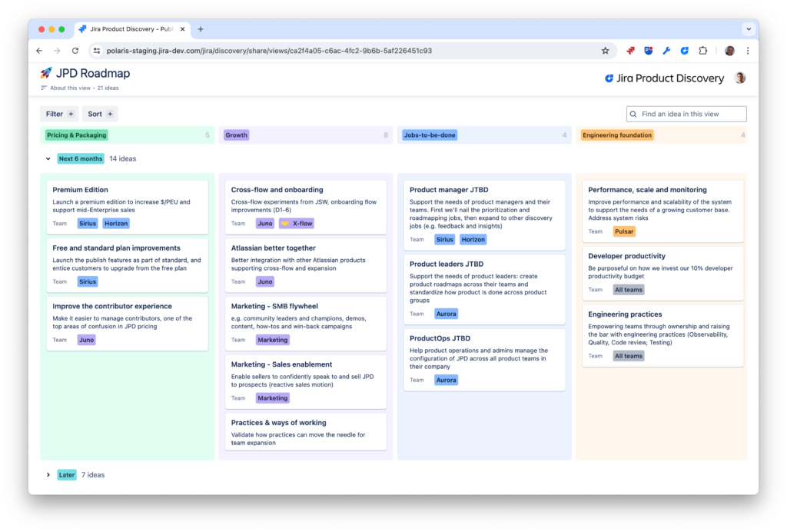Image resolution: width=787 pixels, height=532 pixels.
Task: Open the Product leaders JTBD idea
Action: coord(485,290)
